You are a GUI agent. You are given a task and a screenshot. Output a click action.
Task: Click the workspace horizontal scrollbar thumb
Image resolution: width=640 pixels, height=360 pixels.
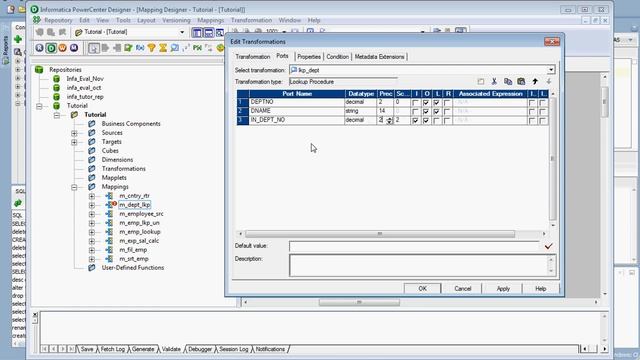click(359, 302)
